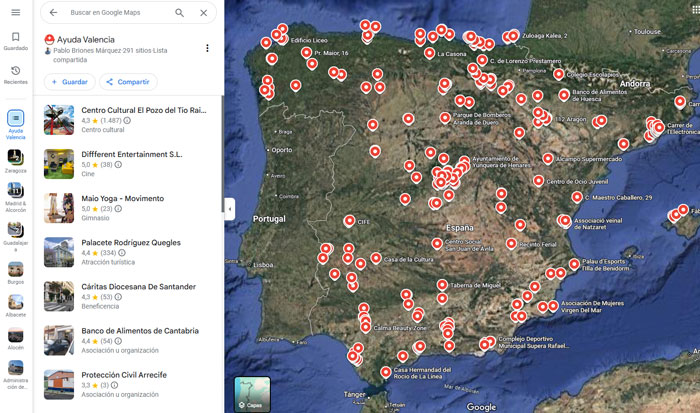This screenshot has width=700, height=413.
Task: Open the three-dot options for Ayuda Valencia
Action: (207, 48)
